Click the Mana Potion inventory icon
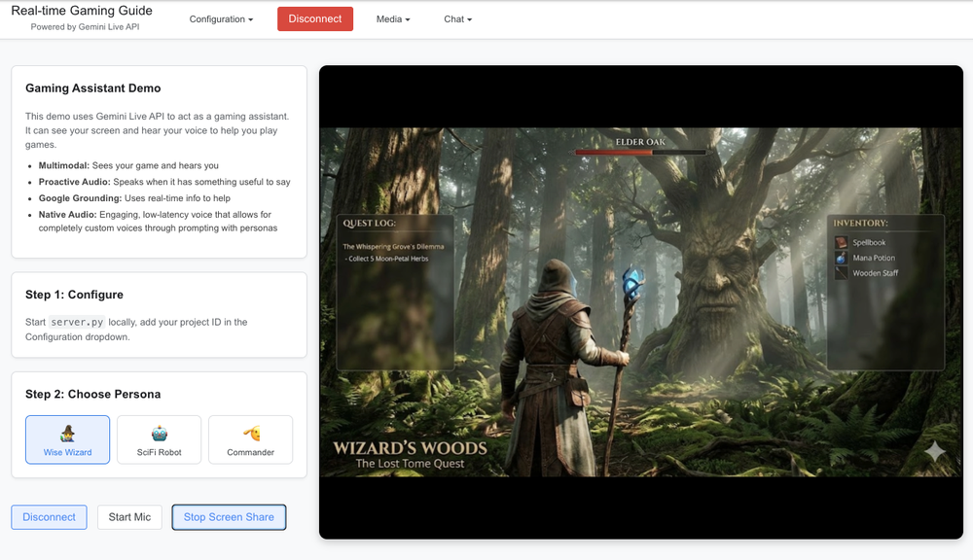This screenshot has width=973, height=560. click(x=842, y=258)
